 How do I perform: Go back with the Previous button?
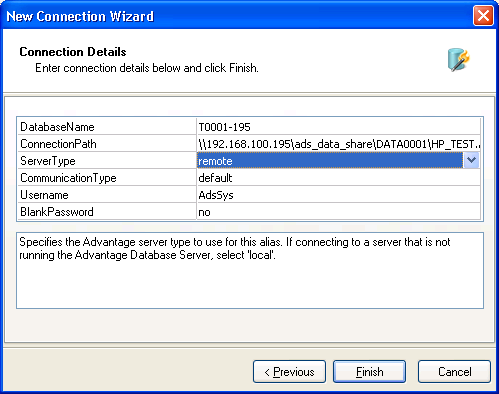point(289,371)
